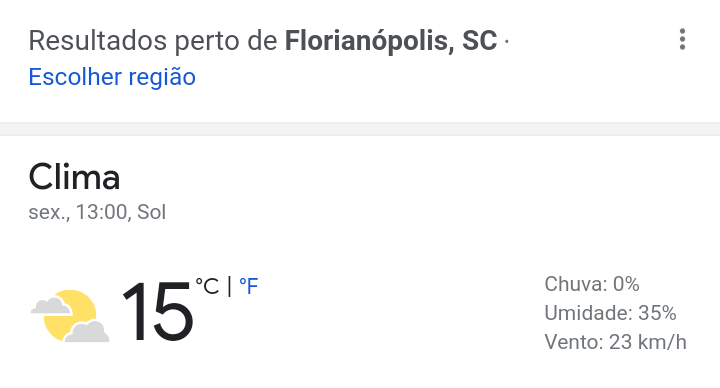The height and width of the screenshot is (388, 720).
Task: Click the Resultados perto de text
Action: tap(153, 40)
